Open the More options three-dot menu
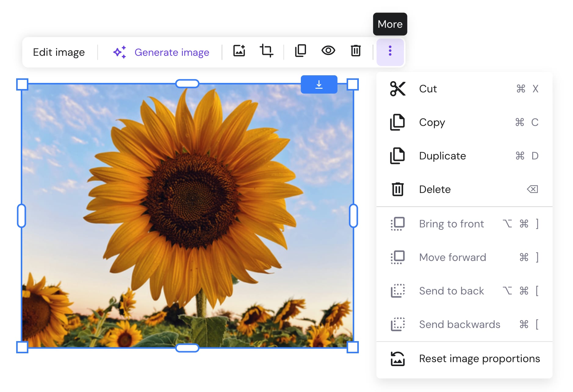 click(390, 52)
